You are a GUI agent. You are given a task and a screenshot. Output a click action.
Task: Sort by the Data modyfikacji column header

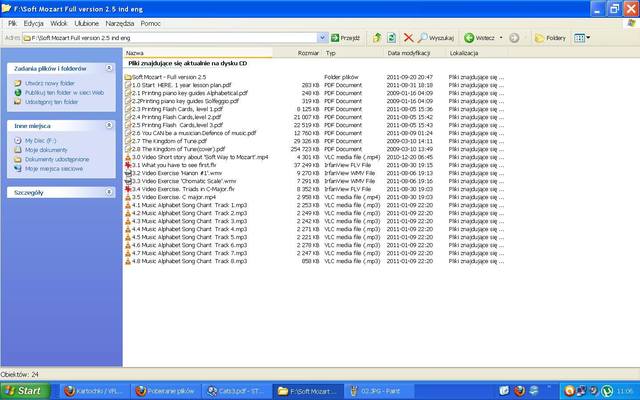point(416,53)
